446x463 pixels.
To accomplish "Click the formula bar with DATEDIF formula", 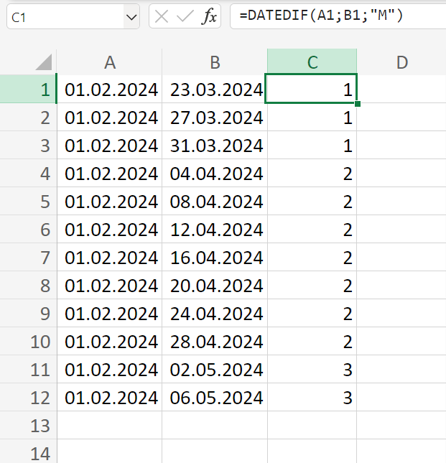I will click(338, 16).
